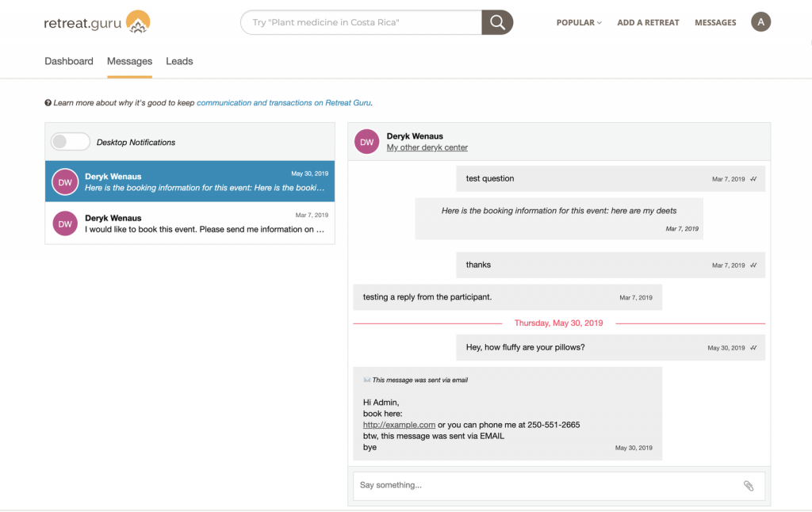Click DW avatar on the May 30 conversation
This screenshot has height=512, width=812.
pos(64,182)
